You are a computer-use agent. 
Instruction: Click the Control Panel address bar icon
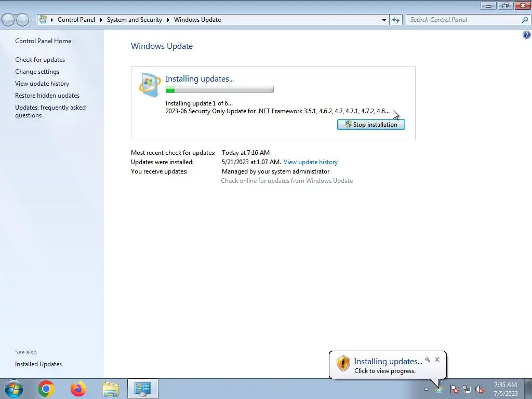[43, 19]
